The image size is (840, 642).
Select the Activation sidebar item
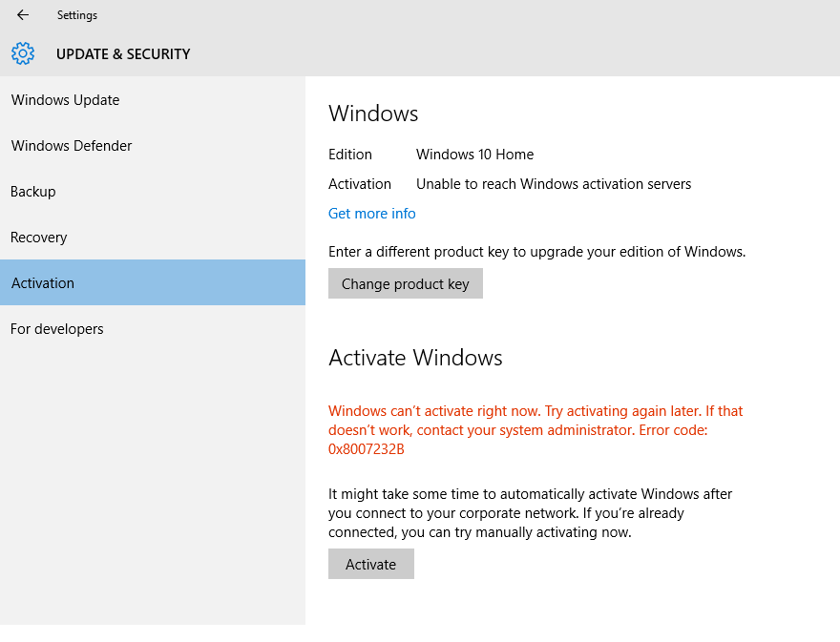[x=153, y=282]
